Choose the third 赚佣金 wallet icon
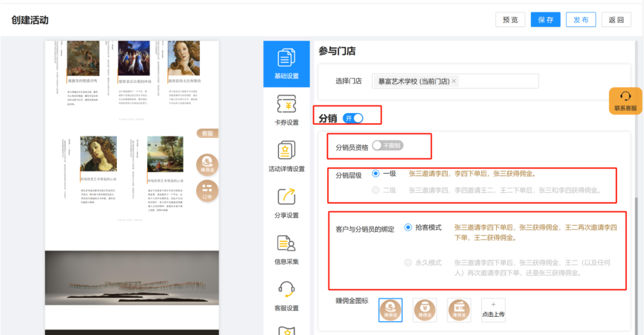This screenshot has width=644, height=335. (459, 310)
